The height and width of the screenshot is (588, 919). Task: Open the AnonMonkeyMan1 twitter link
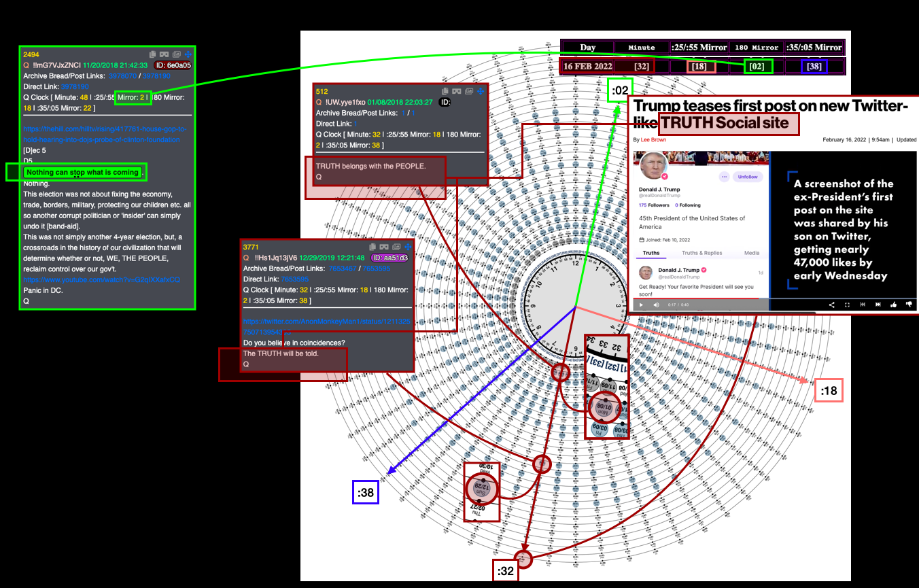pos(326,326)
